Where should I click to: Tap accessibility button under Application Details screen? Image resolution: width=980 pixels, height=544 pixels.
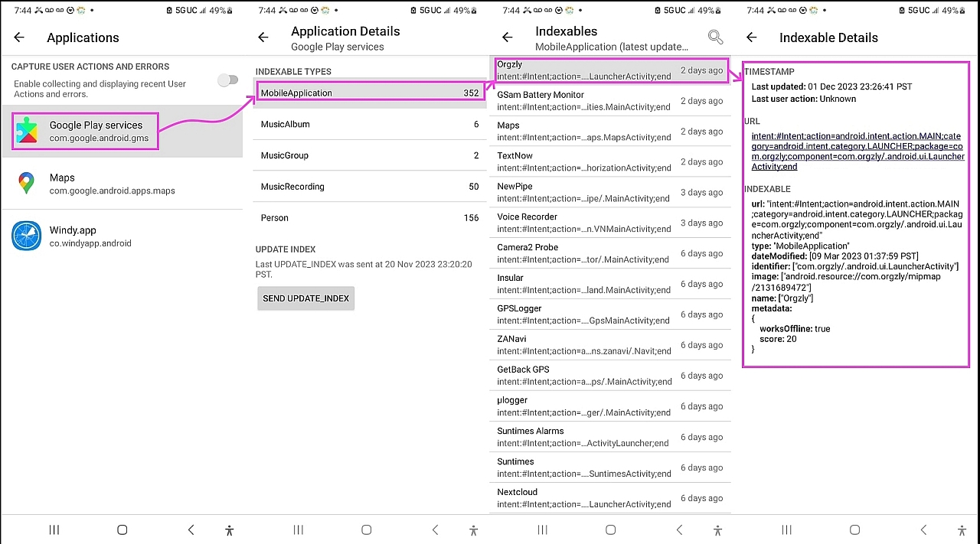pyautogui.click(x=473, y=529)
